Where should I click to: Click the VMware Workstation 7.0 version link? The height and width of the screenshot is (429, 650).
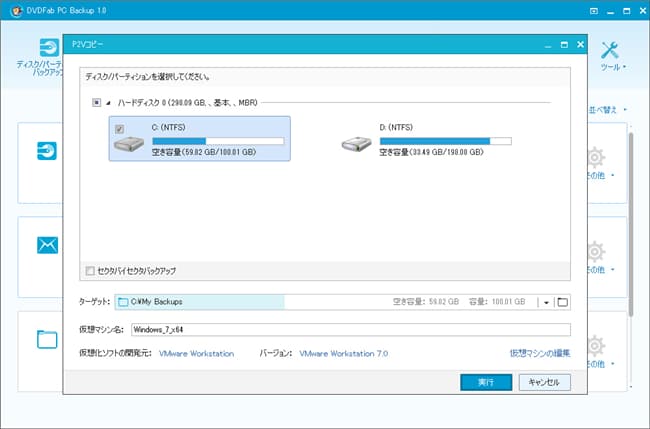pyautogui.click(x=343, y=354)
